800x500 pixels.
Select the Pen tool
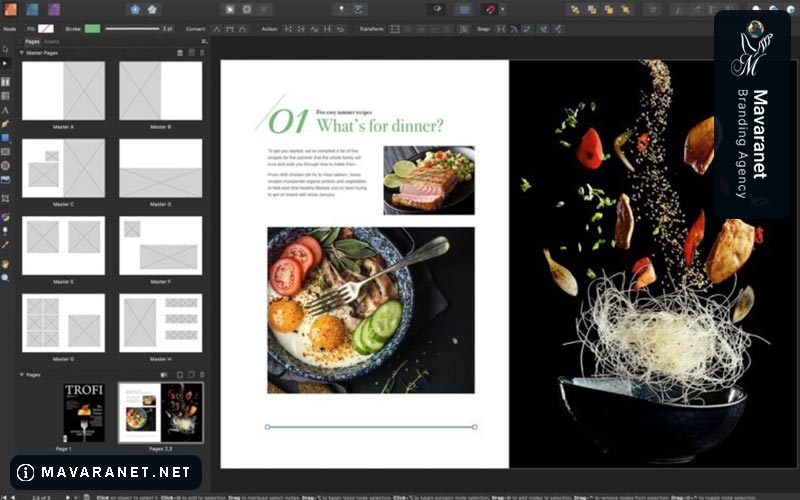(x=6, y=123)
